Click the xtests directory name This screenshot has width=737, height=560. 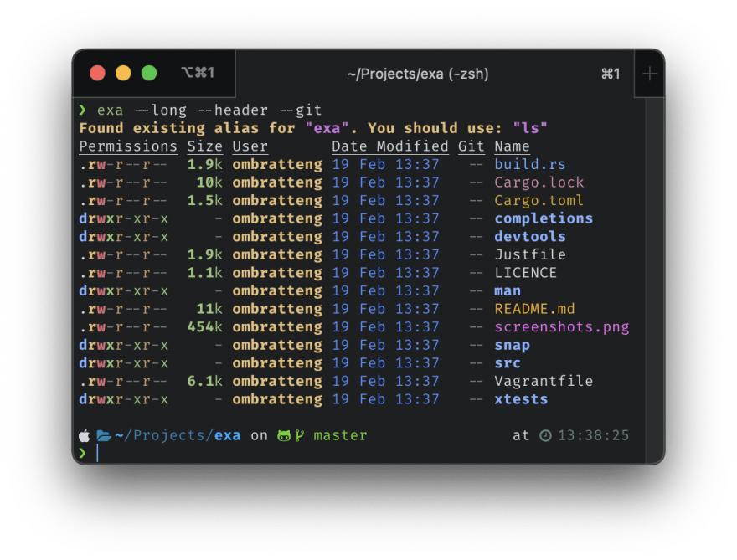(x=521, y=400)
